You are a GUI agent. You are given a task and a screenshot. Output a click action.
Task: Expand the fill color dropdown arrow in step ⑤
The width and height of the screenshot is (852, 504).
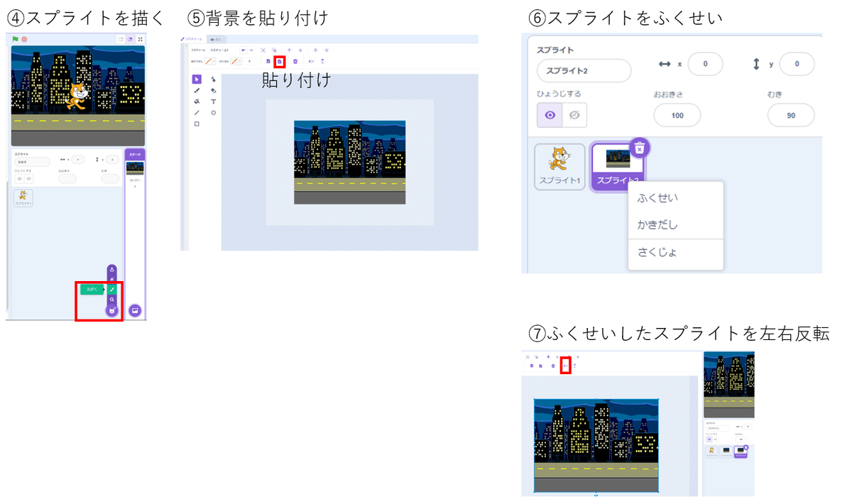214,61
